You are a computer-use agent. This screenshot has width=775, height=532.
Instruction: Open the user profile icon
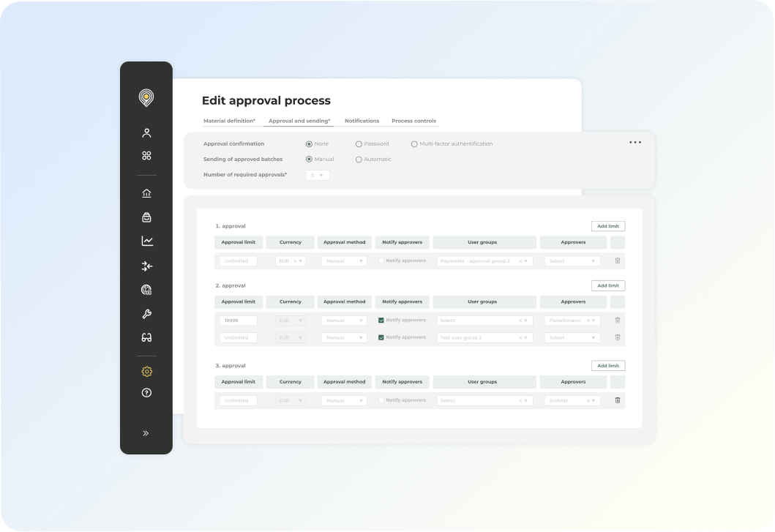[x=146, y=133]
